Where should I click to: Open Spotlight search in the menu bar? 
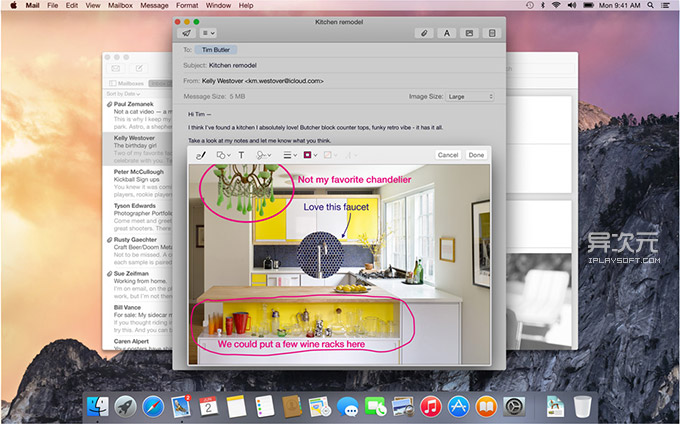(x=651, y=5)
